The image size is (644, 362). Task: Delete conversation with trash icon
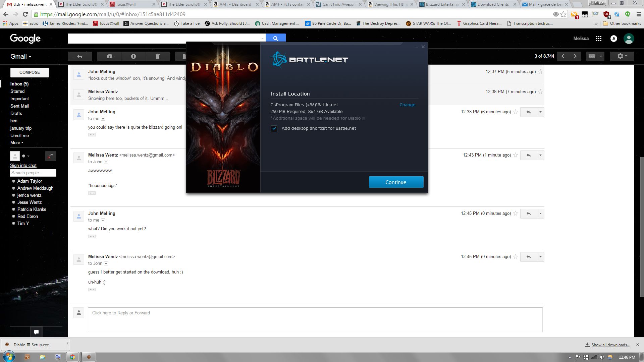[158, 56]
